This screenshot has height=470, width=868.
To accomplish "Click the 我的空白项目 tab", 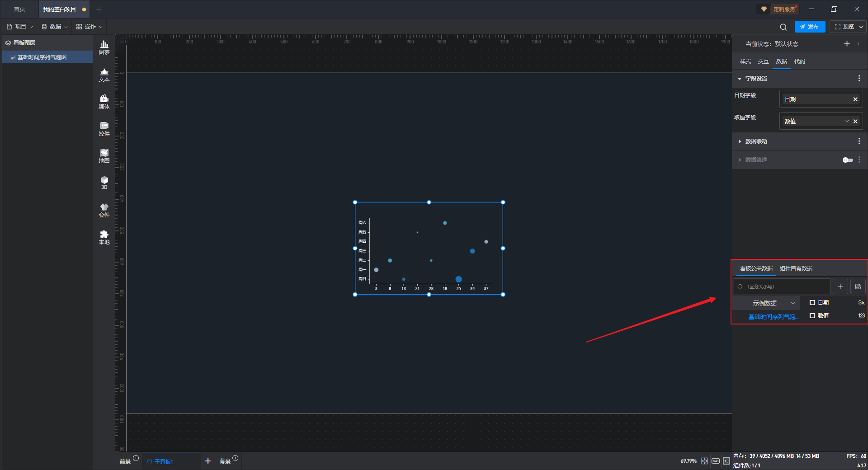I will (63, 9).
